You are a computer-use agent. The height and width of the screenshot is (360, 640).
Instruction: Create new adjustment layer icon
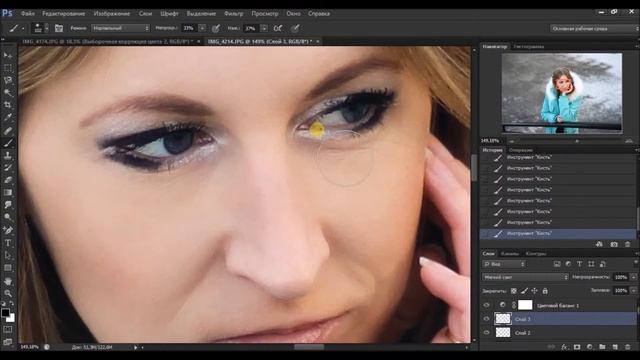(589, 347)
